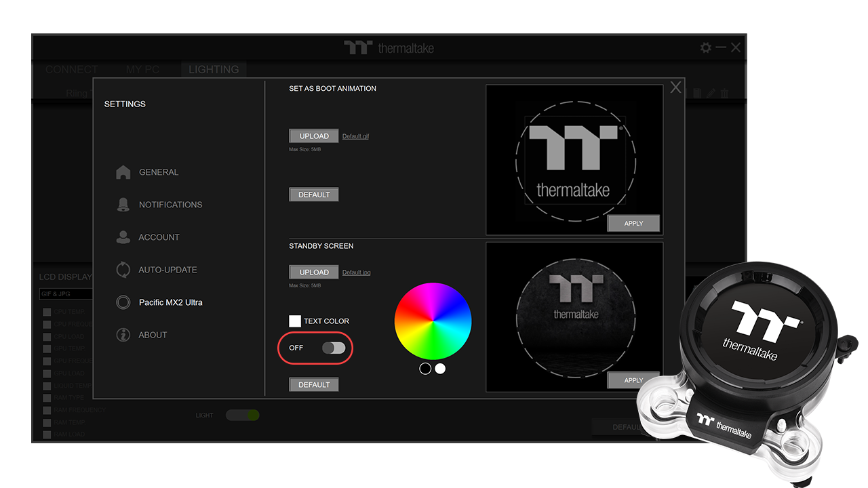Switch to the CONNECT tab
Viewport: 868px width, 488px height.
(x=71, y=69)
